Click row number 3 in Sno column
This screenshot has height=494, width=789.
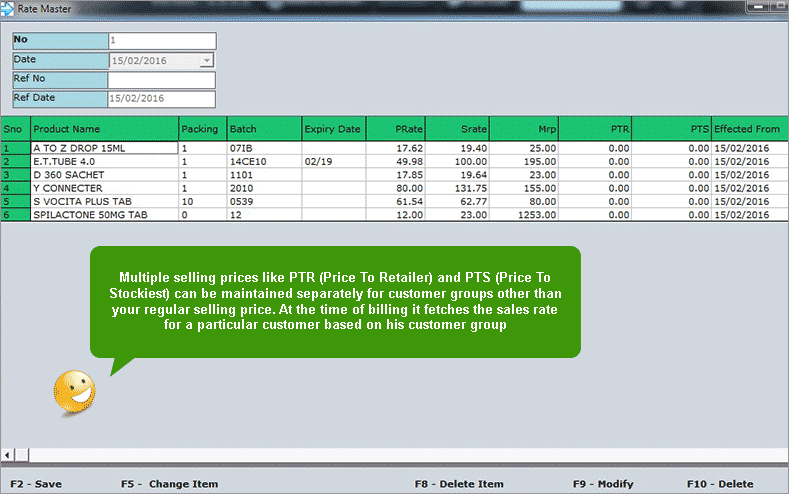(16, 175)
